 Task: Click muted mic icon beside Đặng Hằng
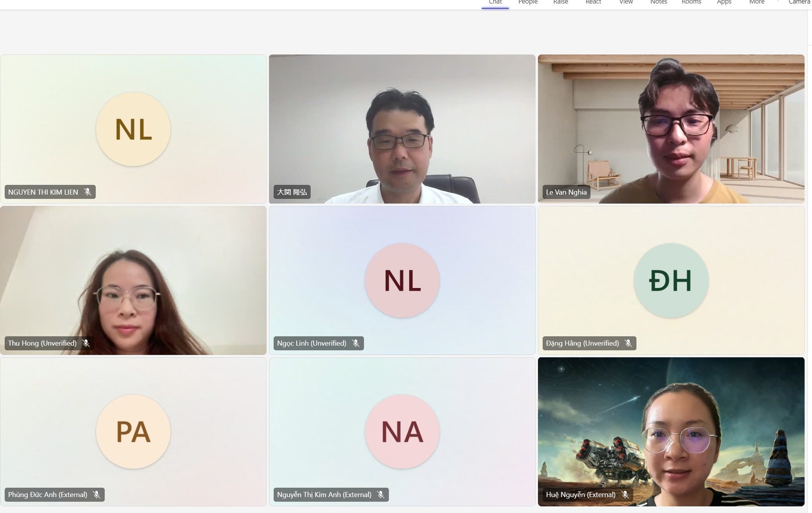(x=628, y=343)
